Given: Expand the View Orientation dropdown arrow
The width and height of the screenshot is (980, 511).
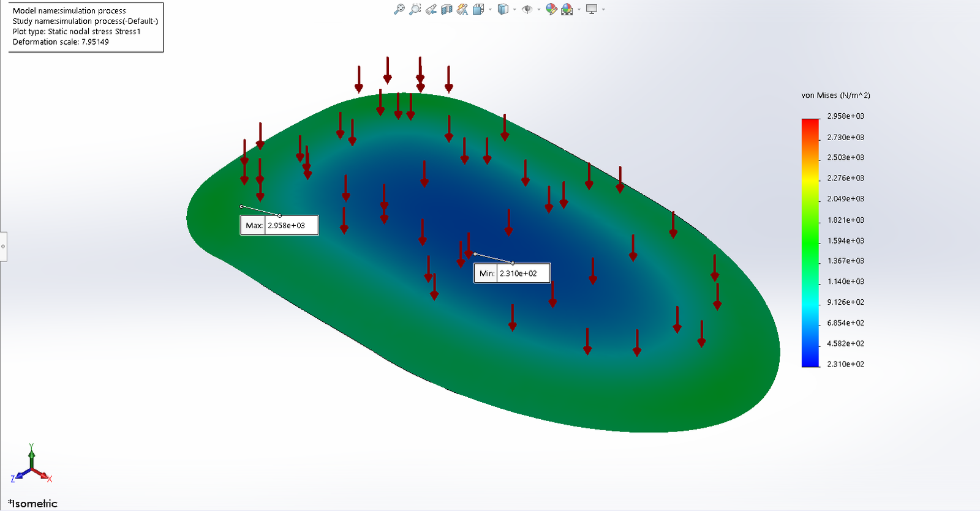Looking at the screenshot, I should click(490, 9).
